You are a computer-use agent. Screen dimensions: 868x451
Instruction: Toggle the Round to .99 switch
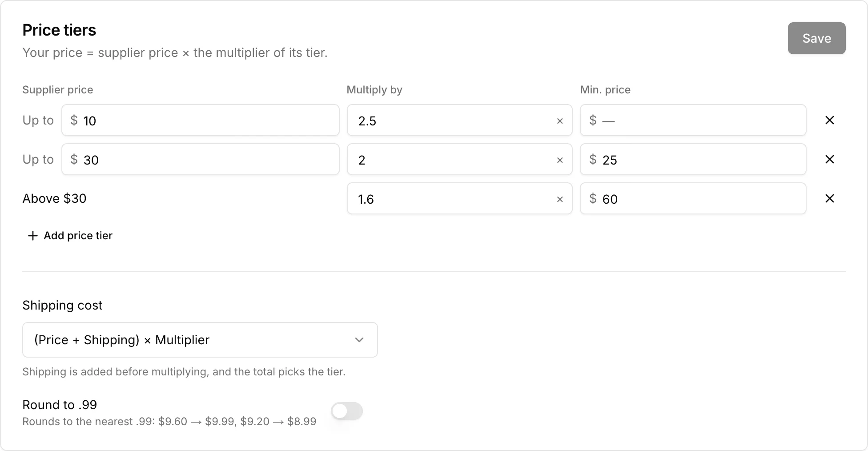pyautogui.click(x=347, y=411)
